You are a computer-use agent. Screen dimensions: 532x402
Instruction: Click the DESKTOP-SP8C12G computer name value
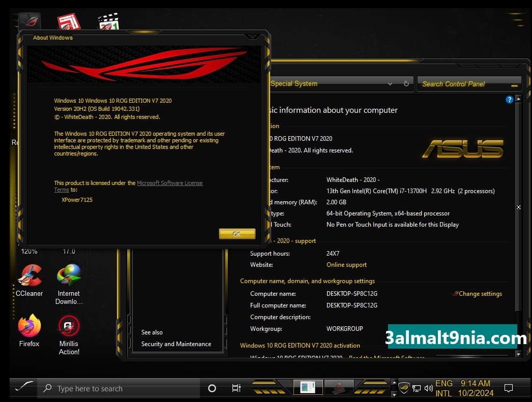coord(352,294)
